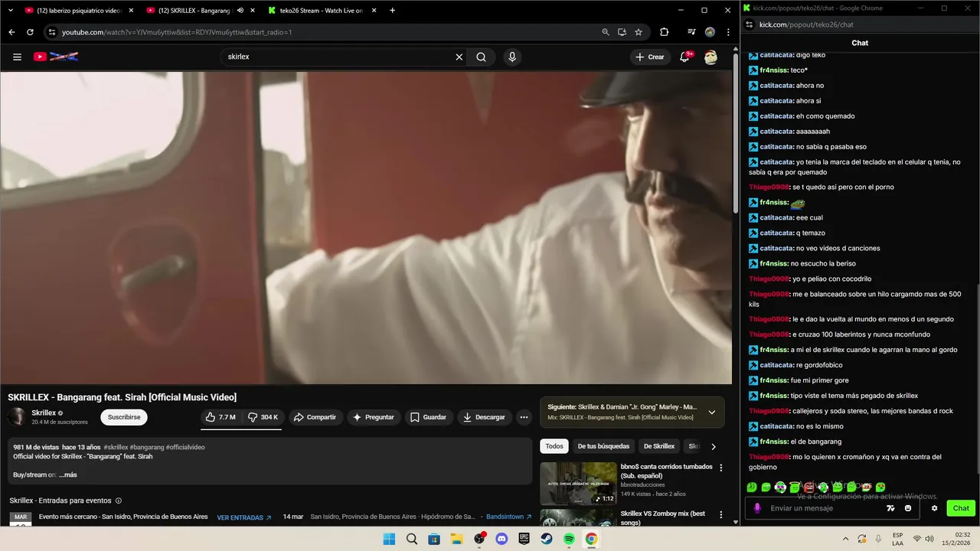
Task: Open the 7TV emote menu in chat
Action: pos(890,508)
